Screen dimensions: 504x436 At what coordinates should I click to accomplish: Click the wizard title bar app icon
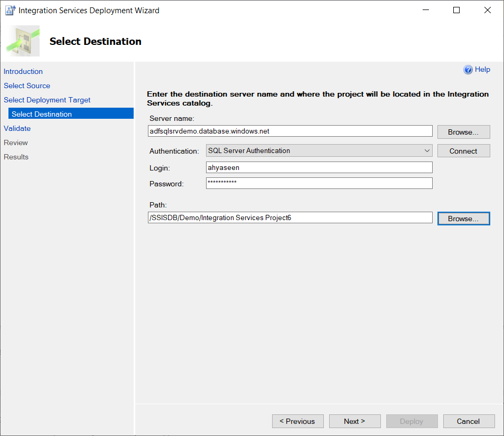coord(10,10)
